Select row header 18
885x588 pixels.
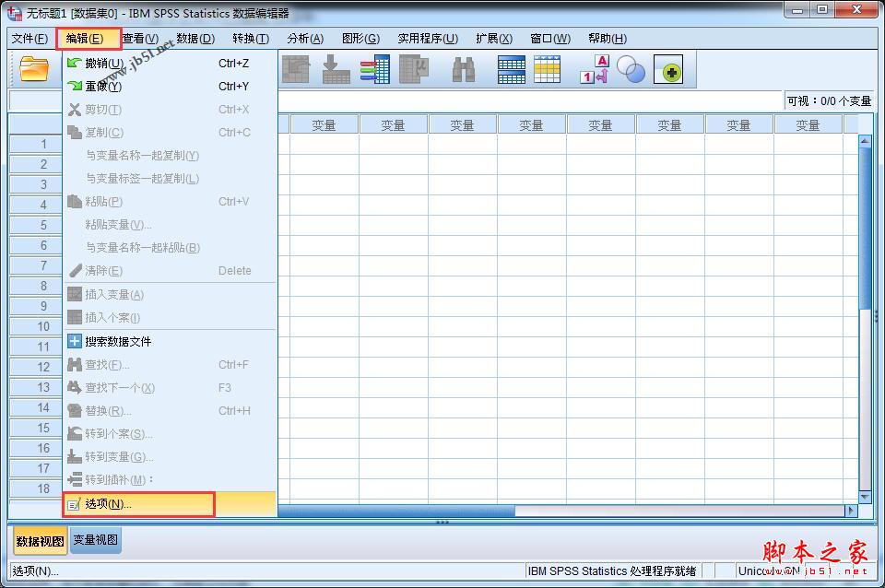(x=36, y=488)
